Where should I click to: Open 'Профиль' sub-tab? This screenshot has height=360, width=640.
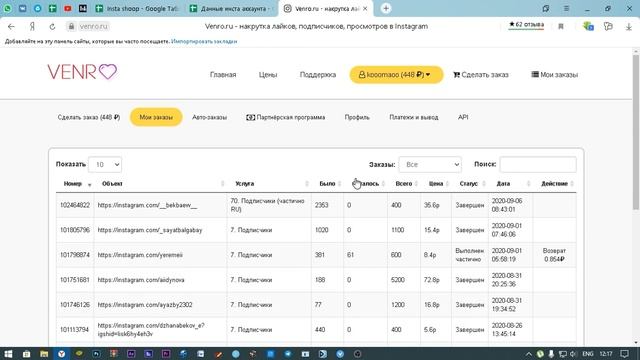point(357,117)
